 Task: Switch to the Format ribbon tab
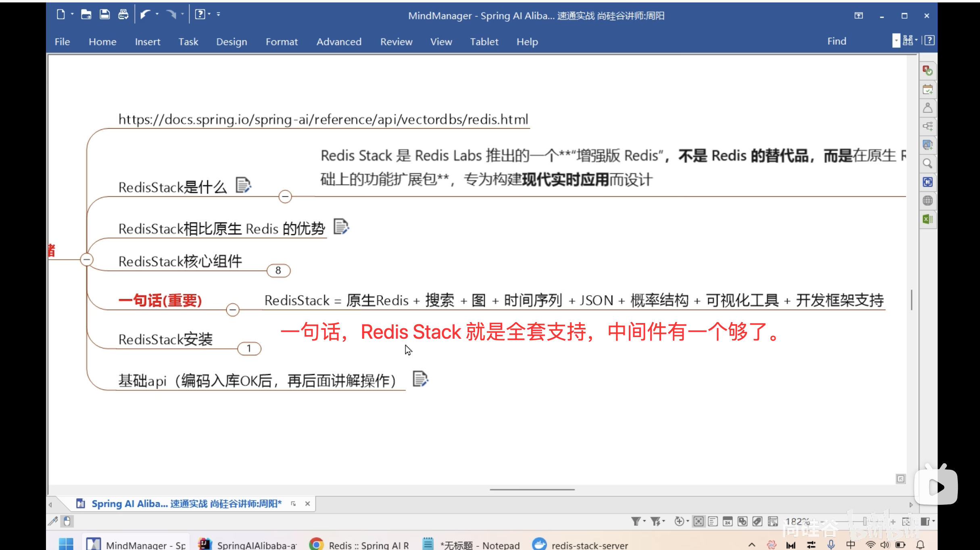(x=281, y=42)
